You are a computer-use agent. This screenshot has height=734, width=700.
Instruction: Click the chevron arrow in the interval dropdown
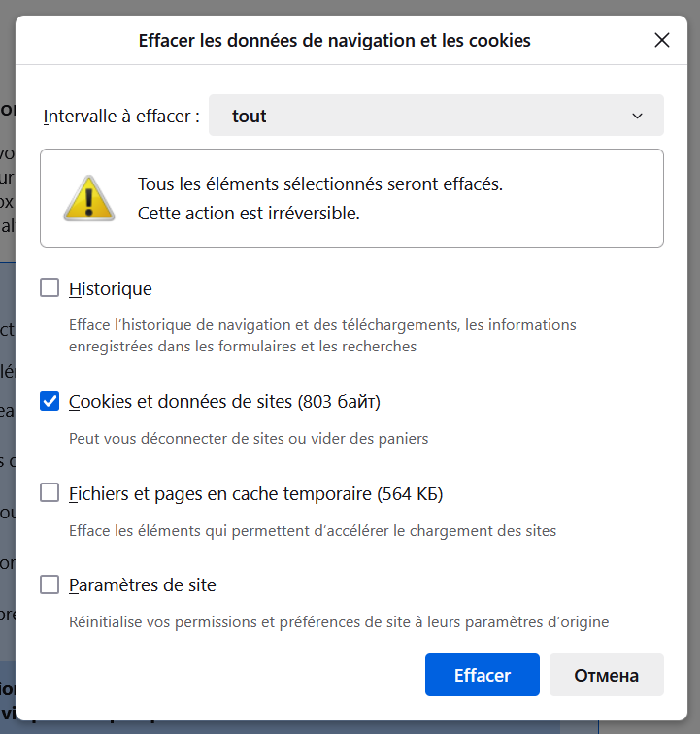(637, 116)
